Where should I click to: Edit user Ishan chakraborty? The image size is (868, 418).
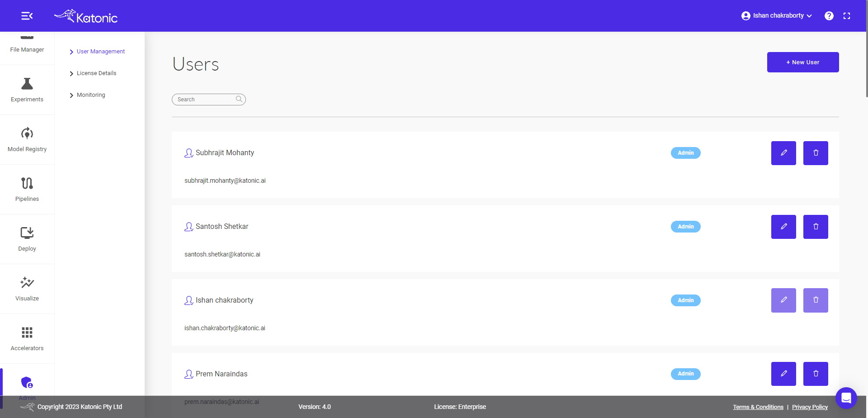click(783, 300)
